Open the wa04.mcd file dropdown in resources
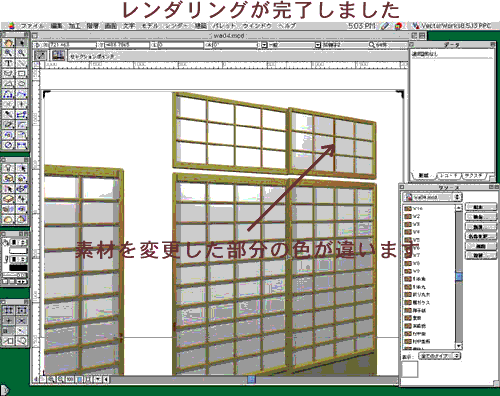This screenshot has height=396, width=500. point(432,197)
